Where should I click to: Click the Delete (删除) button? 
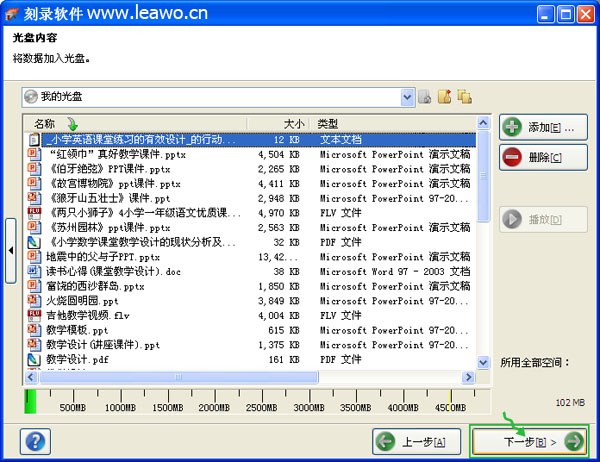(543, 157)
